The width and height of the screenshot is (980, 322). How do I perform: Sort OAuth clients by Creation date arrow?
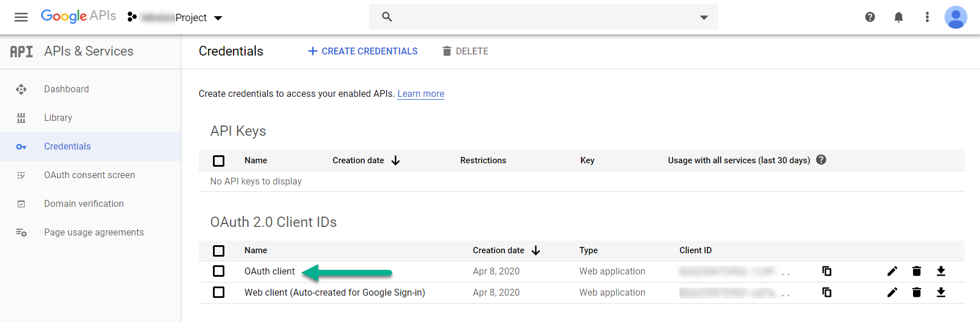536,250
